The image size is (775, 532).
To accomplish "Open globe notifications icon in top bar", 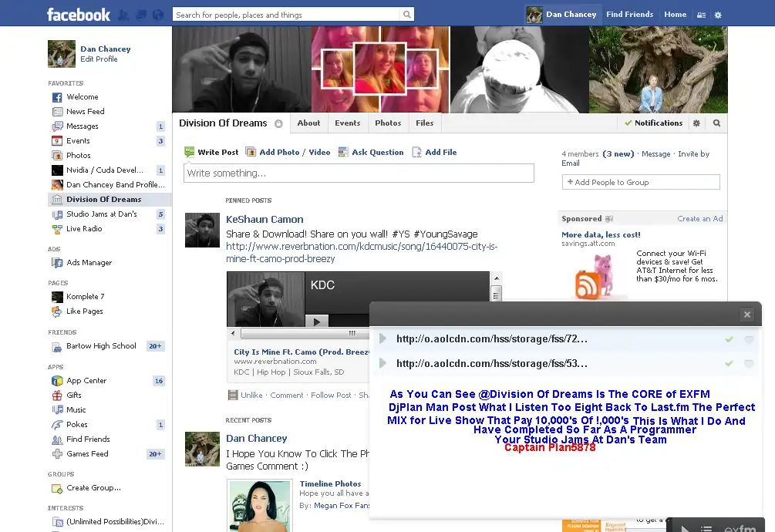I will [158, 15].
